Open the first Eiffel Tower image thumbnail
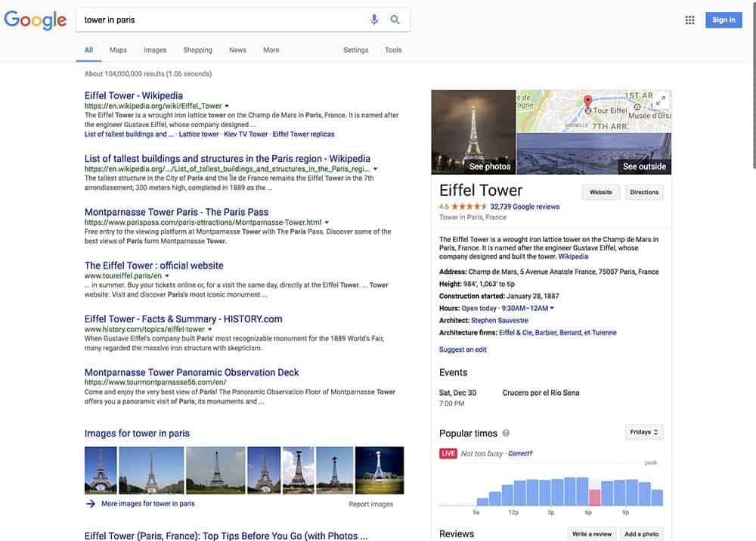756x541 pixels. point(101,470)
